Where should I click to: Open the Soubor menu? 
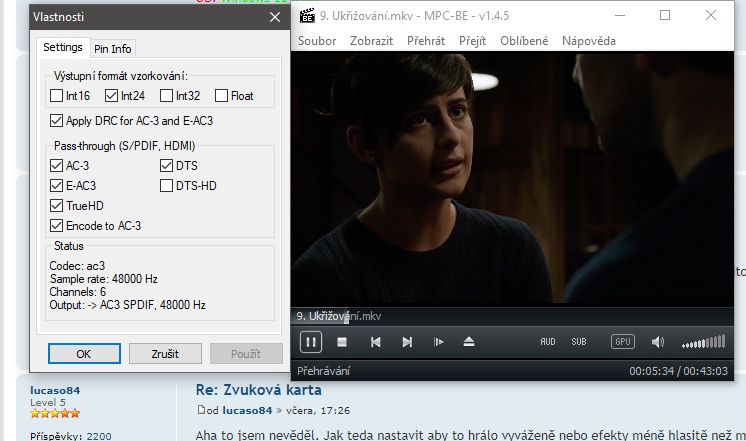click(319, 41)
